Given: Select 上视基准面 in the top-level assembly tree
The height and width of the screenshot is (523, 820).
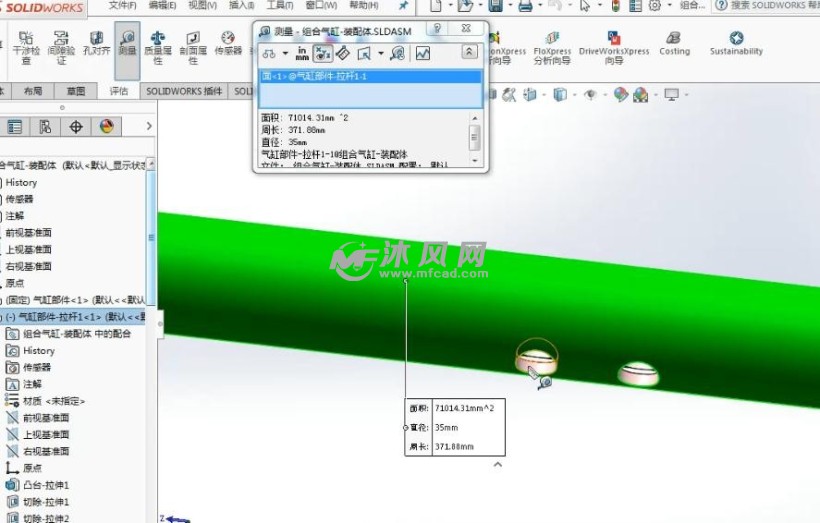Looking at the screenshot, I should 28,249.
